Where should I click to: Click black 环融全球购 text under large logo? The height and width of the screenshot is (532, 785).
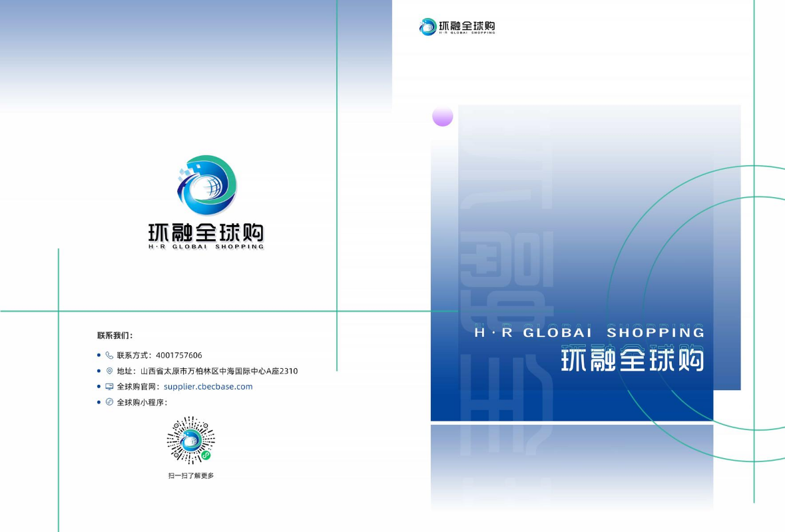pyautogui.click(x=206, y=233)
